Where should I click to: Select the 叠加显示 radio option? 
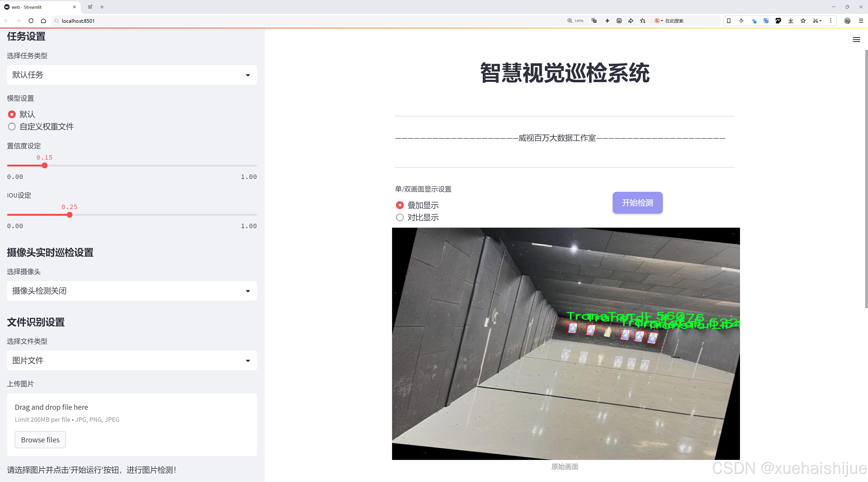(x=400, y=205)
